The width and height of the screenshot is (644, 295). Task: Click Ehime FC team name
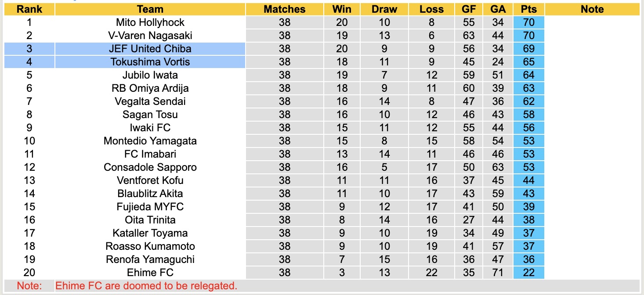(150, 273)
